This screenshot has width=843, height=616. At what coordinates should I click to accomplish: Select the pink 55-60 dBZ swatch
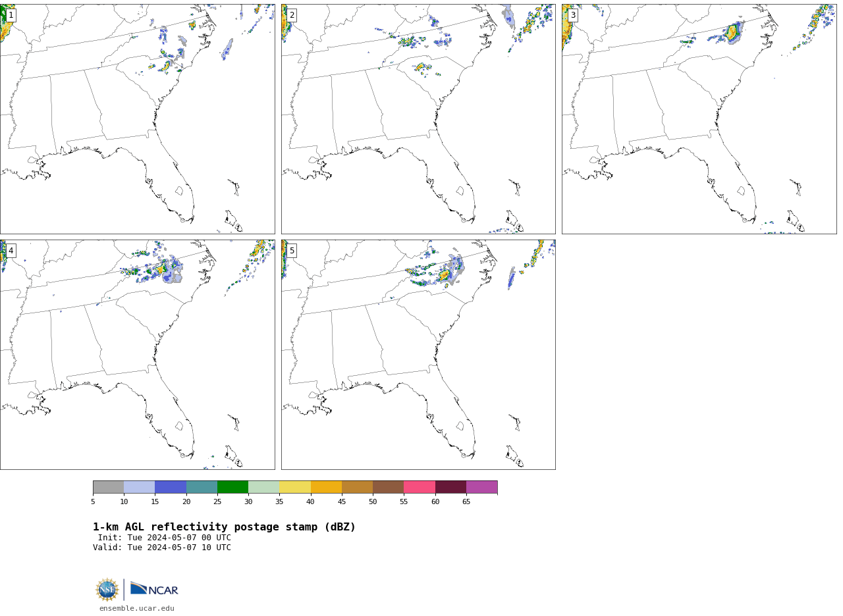tap(420, 487)
